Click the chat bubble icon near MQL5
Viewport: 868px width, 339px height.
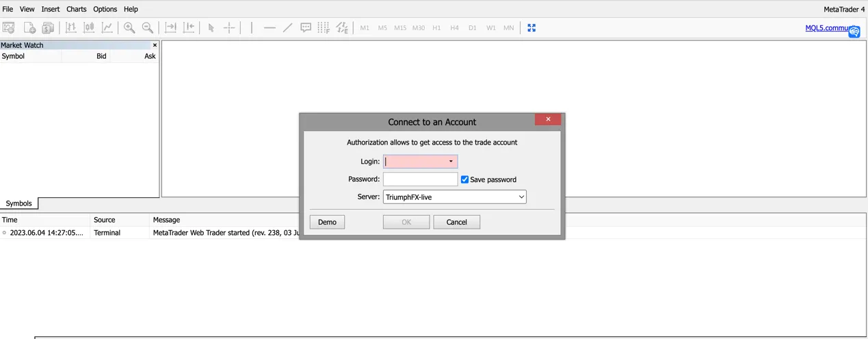(x=854, y=32)
